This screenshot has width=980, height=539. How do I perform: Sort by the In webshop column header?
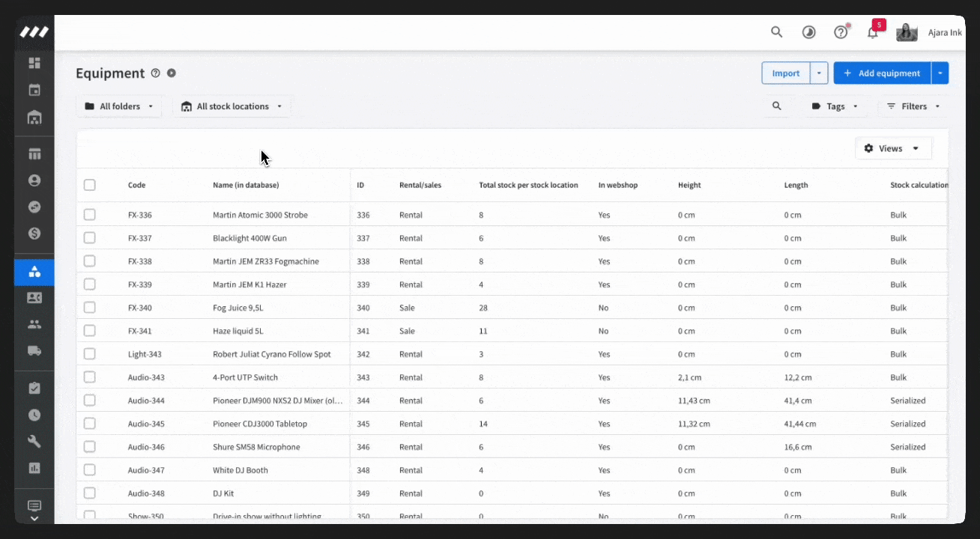tap(618, 185)
